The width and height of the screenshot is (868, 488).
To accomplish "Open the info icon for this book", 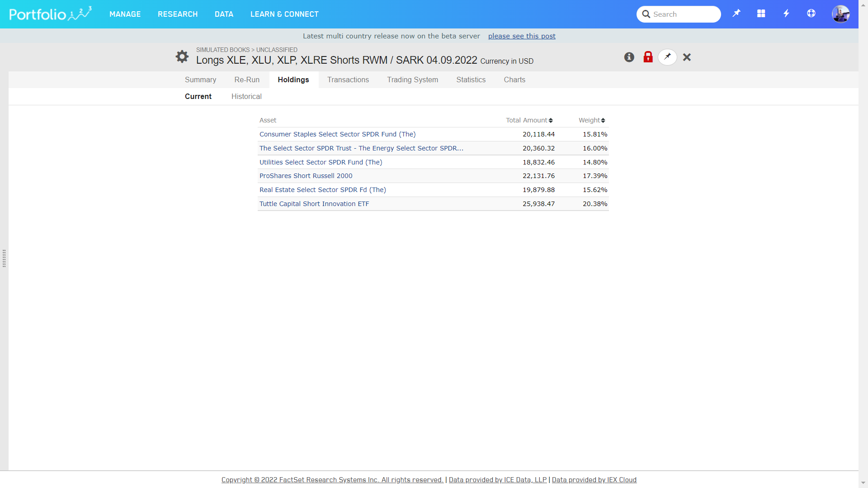I will [629, 57].
